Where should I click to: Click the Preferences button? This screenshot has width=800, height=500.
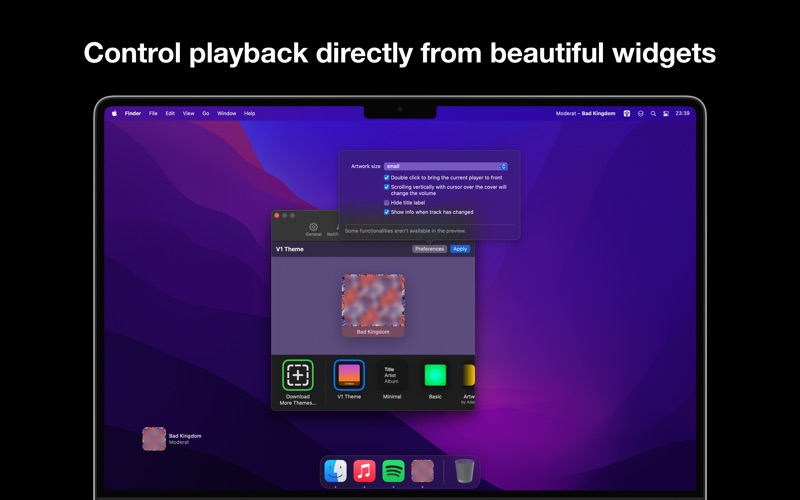click(x=430, y=249)
